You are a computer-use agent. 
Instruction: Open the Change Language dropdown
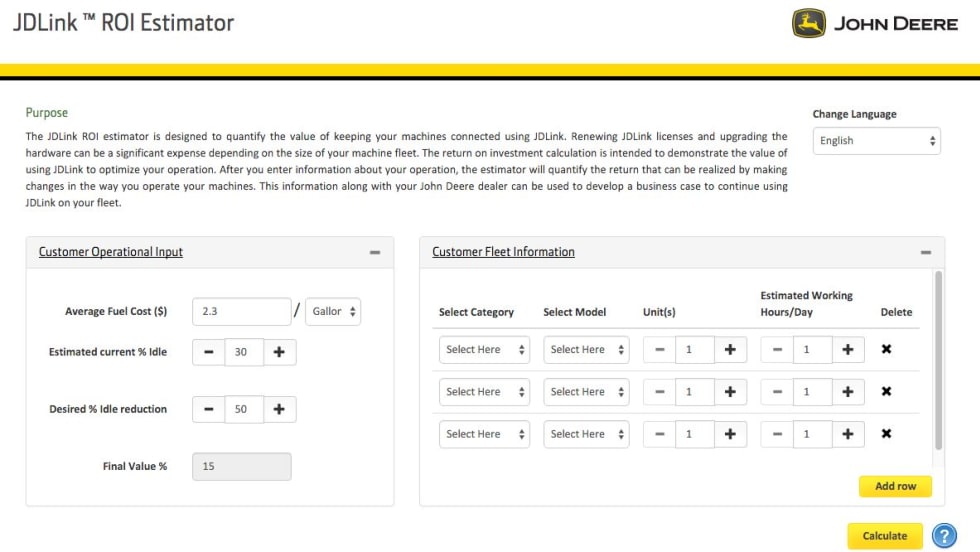pyautogui.click(x=876, y=141)
